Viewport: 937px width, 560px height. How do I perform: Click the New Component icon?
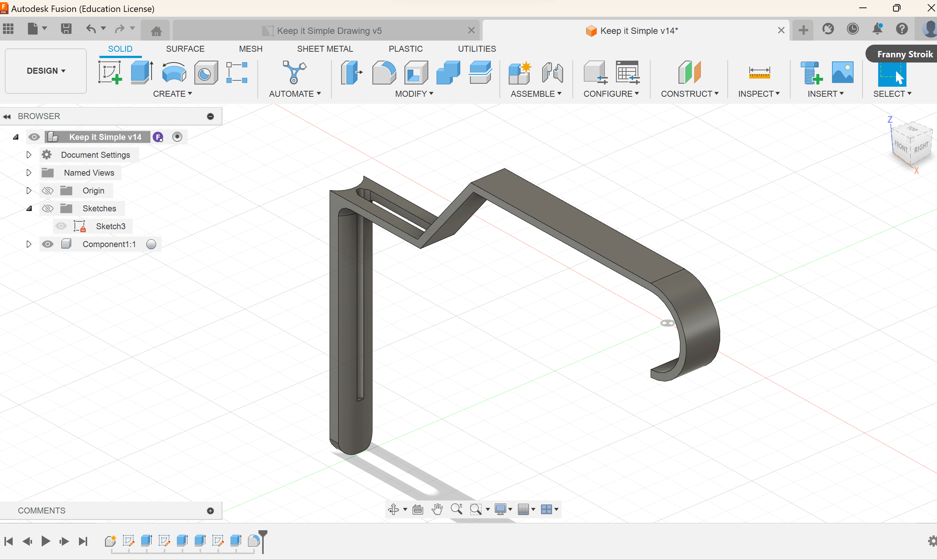coord(520,73)
